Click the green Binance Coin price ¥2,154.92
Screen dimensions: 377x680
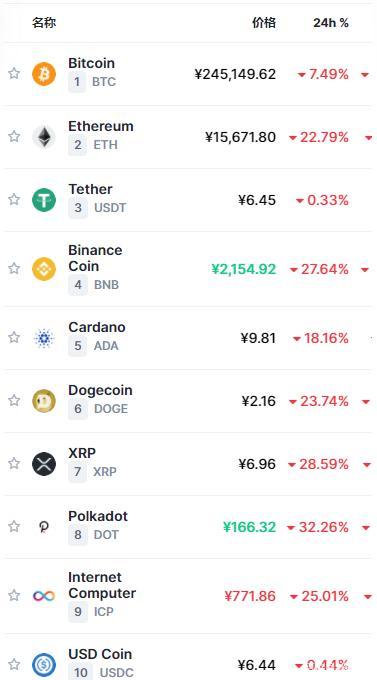[244, 269]
